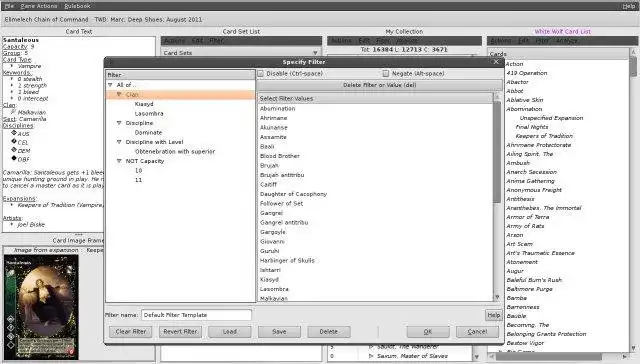Click the Filter name input field
The width and height of the screenshot is (640, 364).
(x=196, y=315)
